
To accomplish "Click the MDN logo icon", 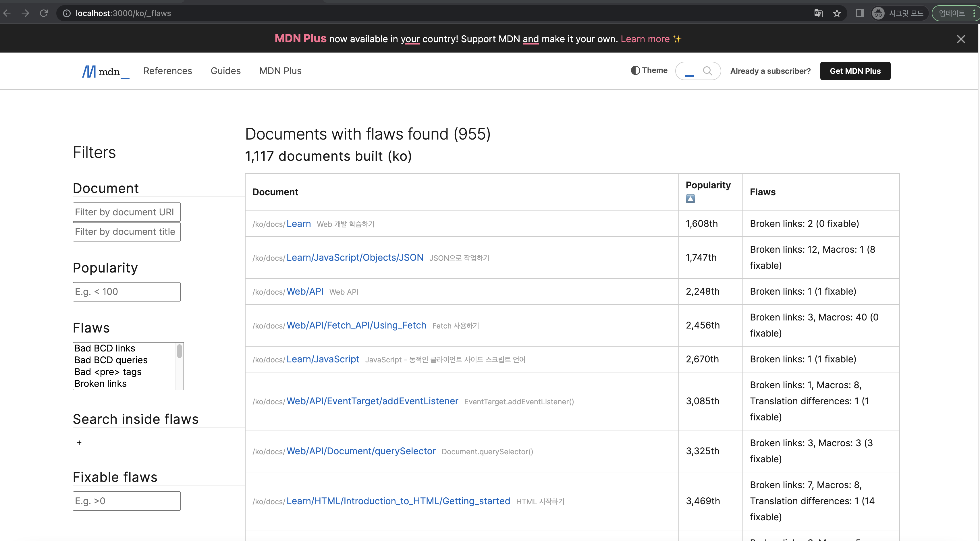I will click(89, 71).
